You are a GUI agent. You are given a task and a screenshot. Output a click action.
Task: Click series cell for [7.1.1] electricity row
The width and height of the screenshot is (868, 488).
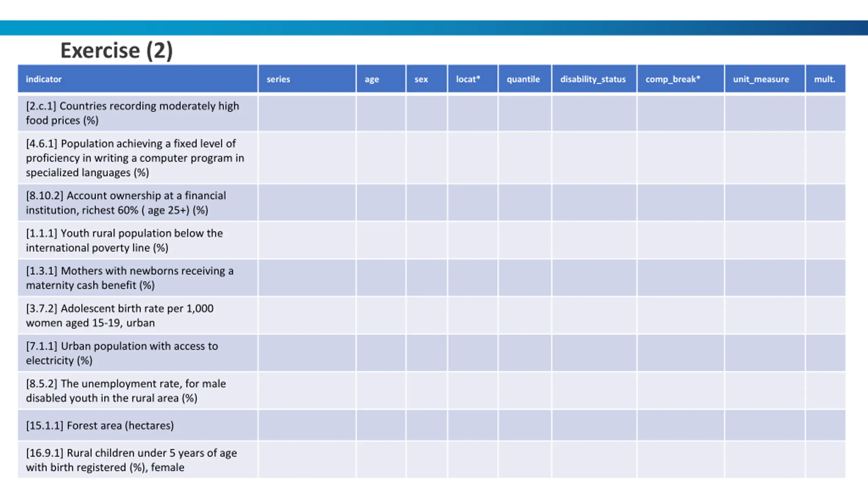coord(307,353)
